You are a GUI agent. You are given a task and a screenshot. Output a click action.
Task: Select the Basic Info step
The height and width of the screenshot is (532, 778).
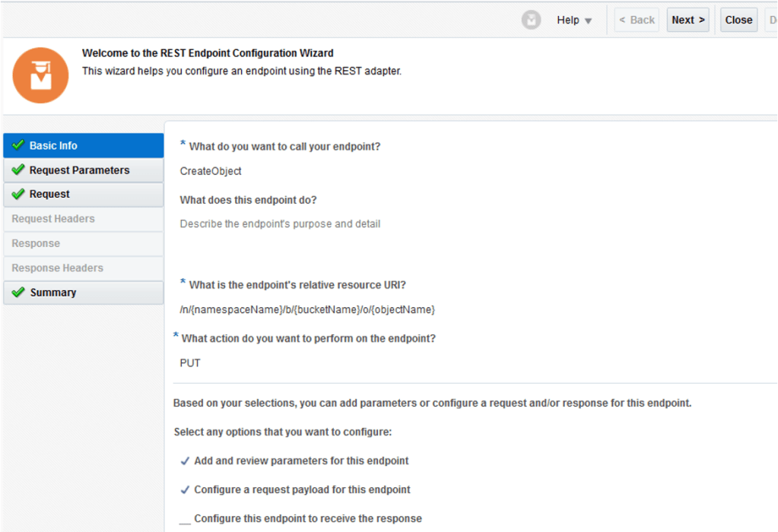53,145
